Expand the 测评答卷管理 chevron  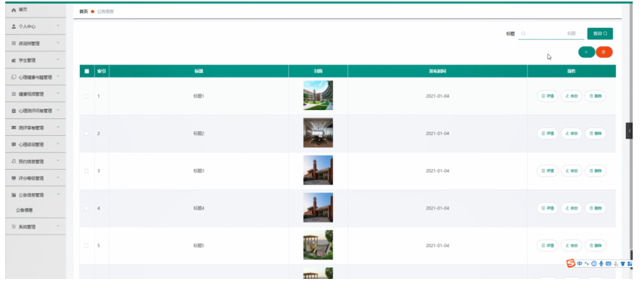(x=58, y=127)
